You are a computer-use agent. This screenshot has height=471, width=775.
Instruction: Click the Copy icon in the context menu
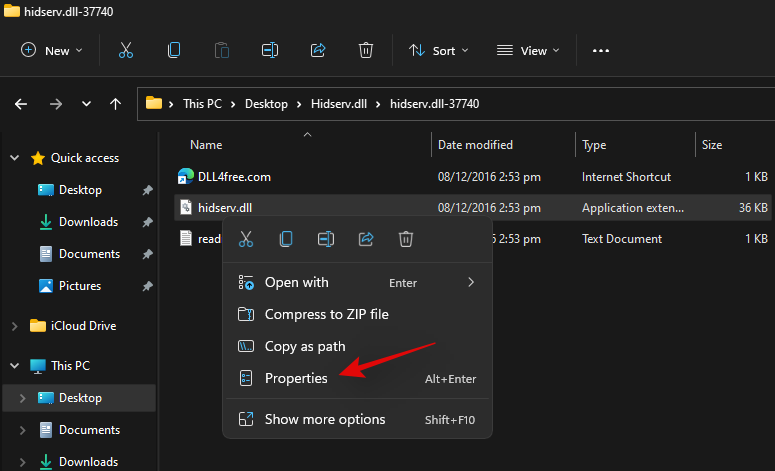[x=286, y=238]
